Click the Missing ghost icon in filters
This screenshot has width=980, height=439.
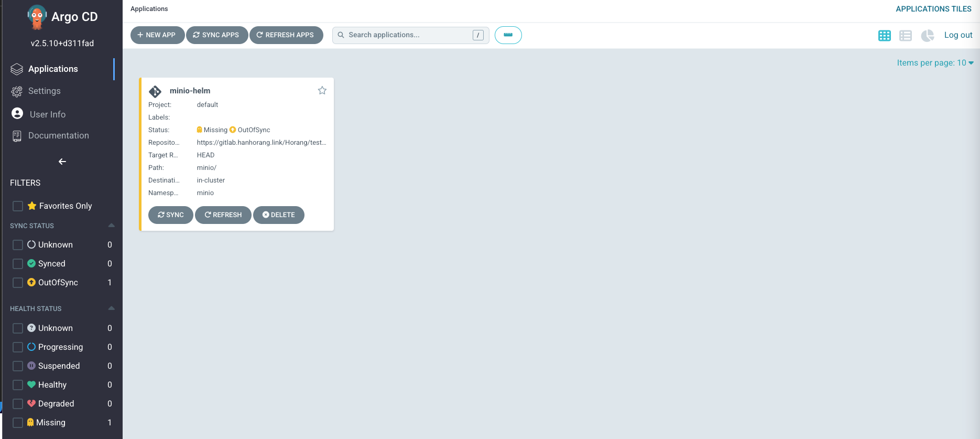coord(30,422)
